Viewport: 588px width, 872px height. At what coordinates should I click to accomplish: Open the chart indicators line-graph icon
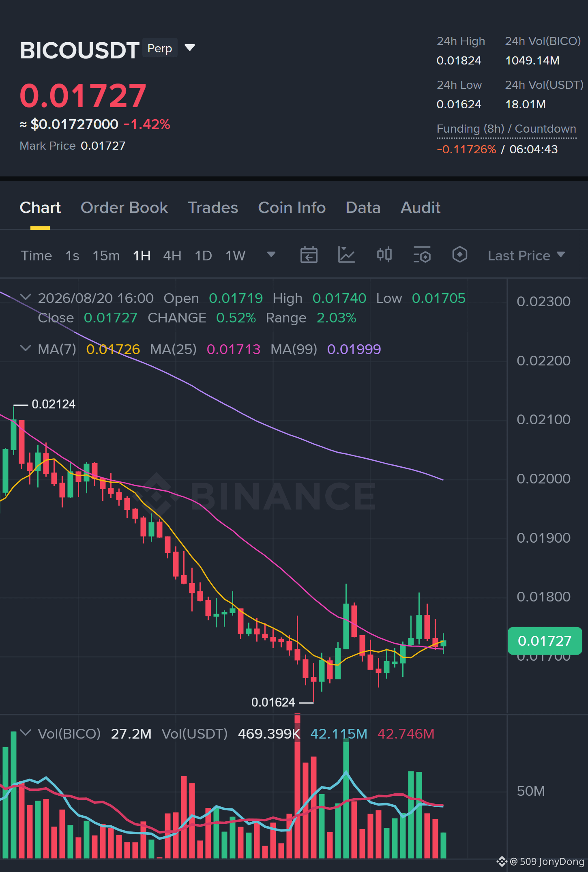pyautogui.click(x=346, y=255)
